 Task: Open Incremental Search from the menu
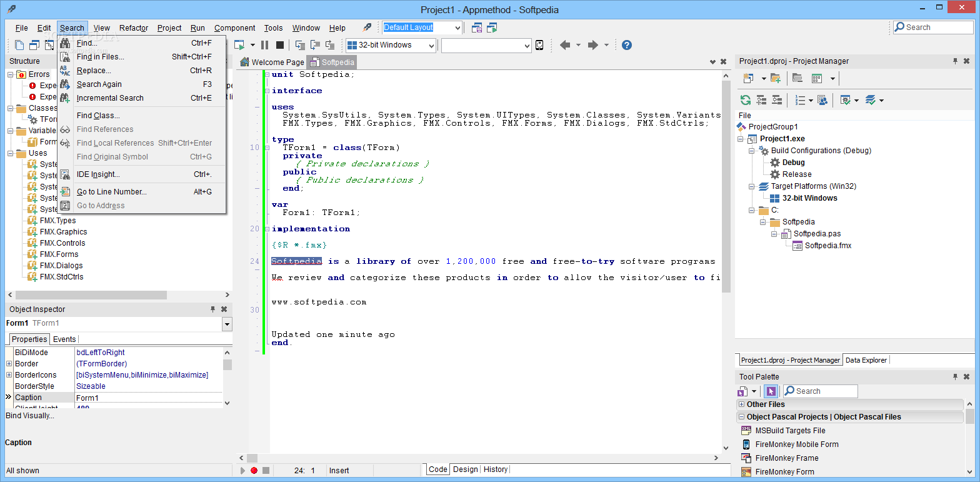pyautogui.click(x=141, y=98)
